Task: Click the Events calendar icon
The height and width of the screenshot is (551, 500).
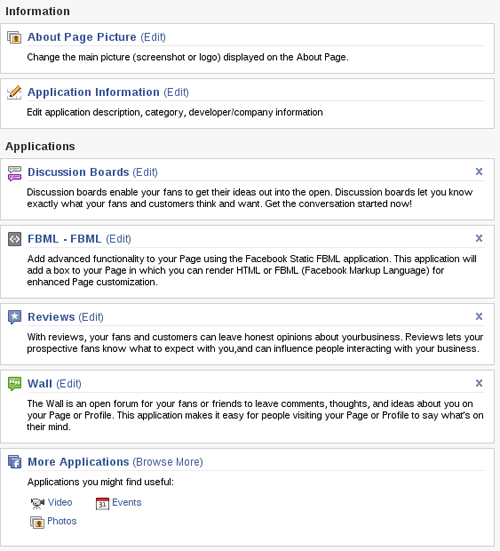Action: (102, 503)
